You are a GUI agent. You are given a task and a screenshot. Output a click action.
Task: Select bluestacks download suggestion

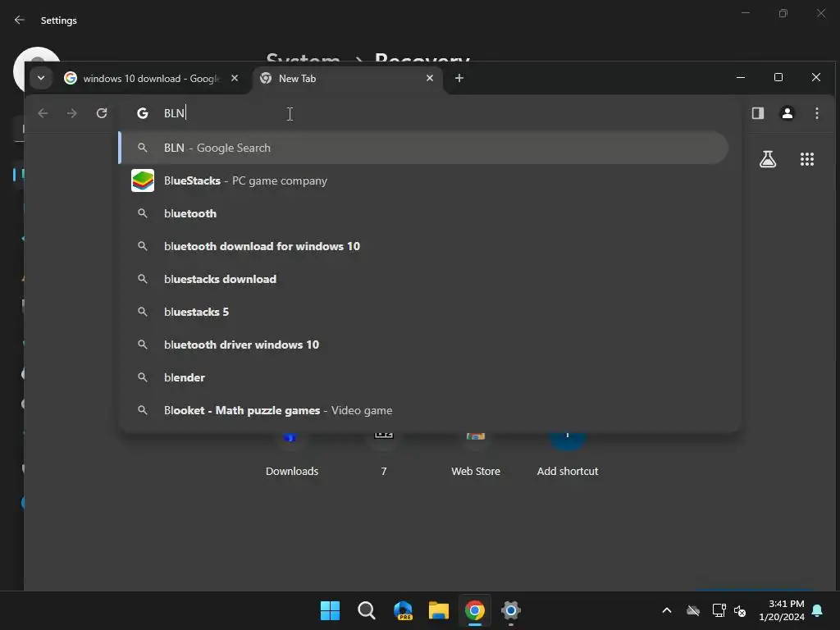(x=423, y=279)
